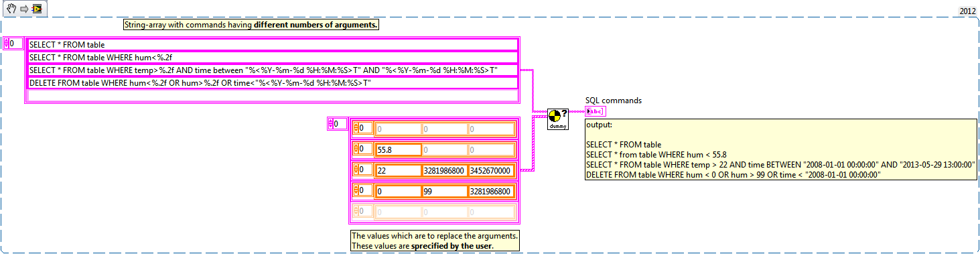
Task: Click the SQL commands abc indicator terminal
Action: coord(595,111)
